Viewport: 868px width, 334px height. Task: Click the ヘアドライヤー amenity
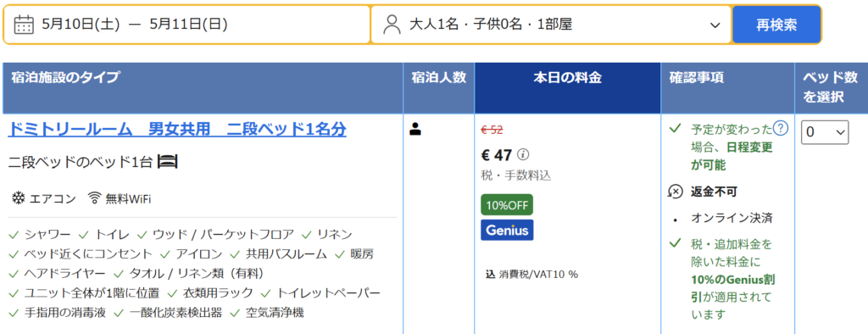[64, 274]
